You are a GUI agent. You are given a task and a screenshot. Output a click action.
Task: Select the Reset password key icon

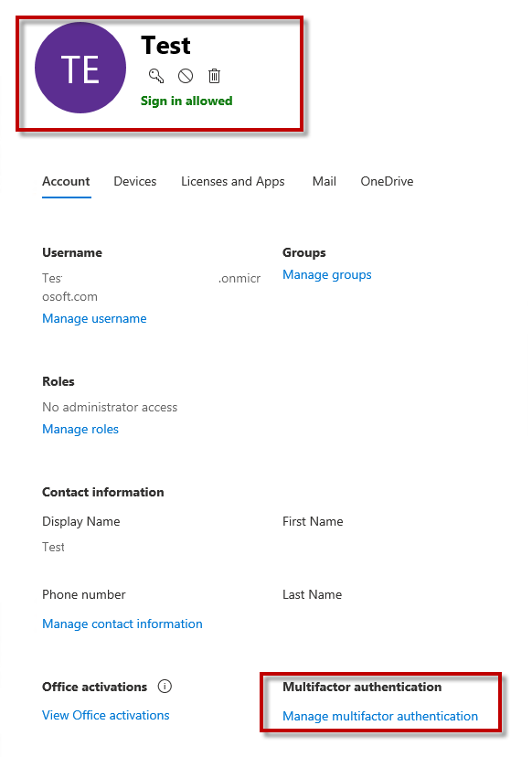point(156,76)
